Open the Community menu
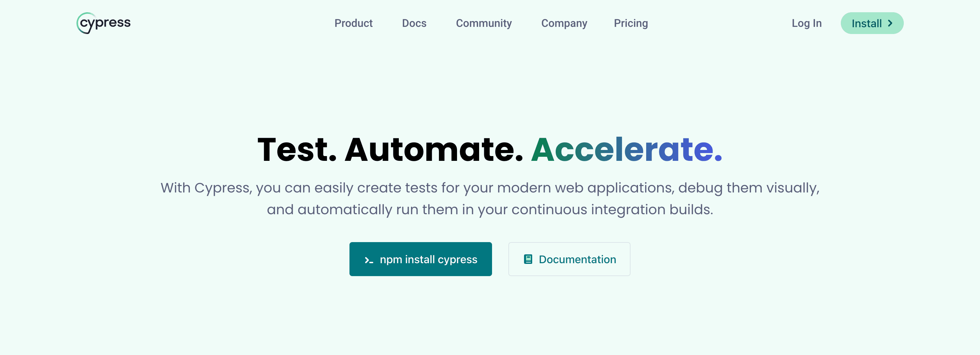The image size is (980, 355). tap(484, 23)
